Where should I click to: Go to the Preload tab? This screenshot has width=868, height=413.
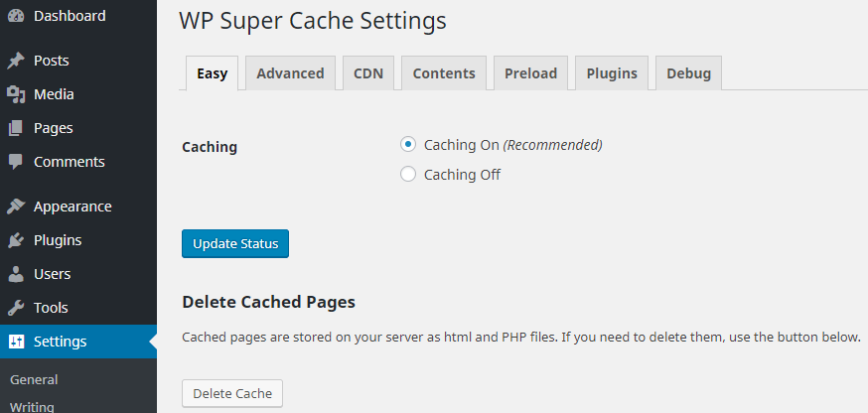(x=530, y=73)
